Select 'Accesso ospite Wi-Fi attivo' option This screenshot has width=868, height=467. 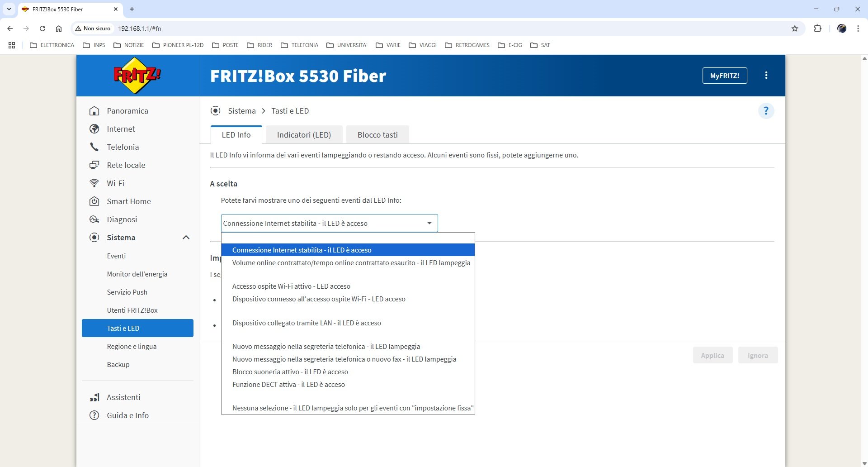click(x=348, y=286)
